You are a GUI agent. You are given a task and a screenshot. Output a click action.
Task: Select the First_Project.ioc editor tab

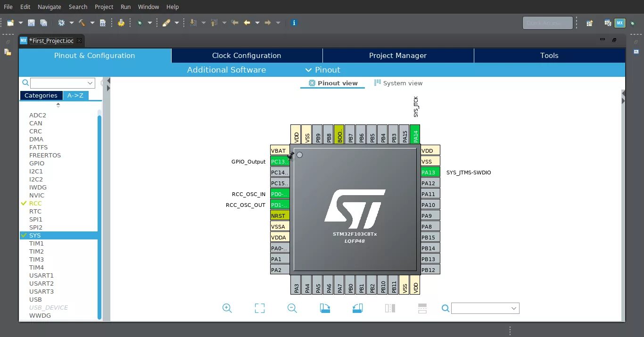pyautogui.click(x=51, y=41)
